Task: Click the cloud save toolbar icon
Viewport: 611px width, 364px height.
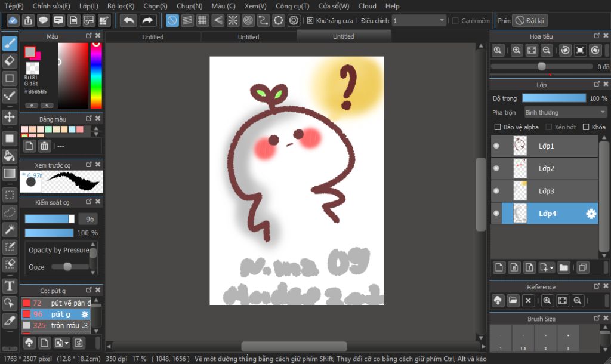Action: point(13,21)
